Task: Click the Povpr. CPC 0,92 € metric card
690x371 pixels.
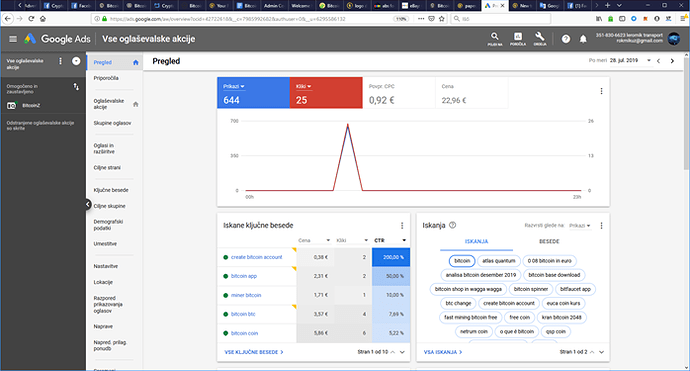Action: coord(399,93)
